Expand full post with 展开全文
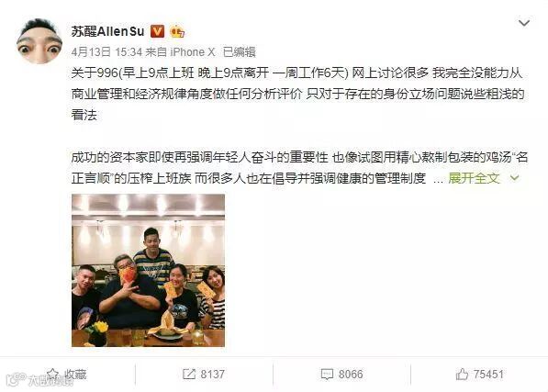Screen dimensions: 548x392 474,178
